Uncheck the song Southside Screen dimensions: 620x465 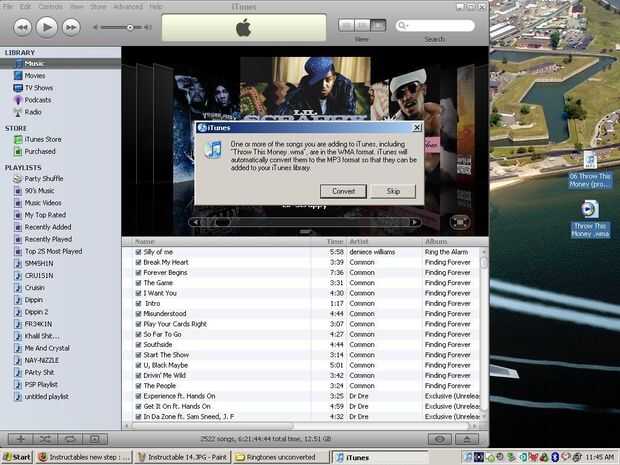point(138,344)
